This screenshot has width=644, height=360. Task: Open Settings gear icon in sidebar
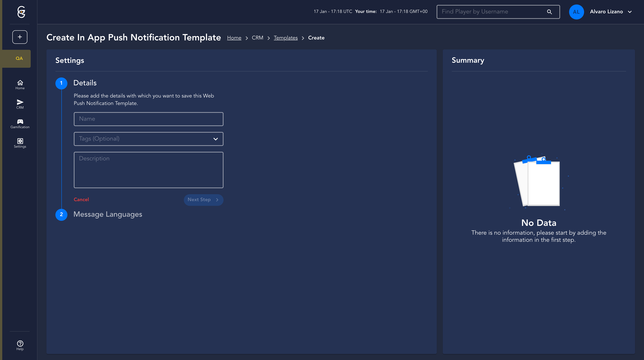(x=20, y=143)
